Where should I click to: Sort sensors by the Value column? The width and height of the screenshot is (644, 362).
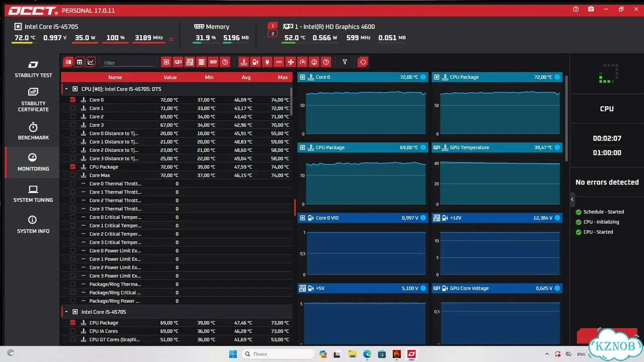tap(170, 77)
